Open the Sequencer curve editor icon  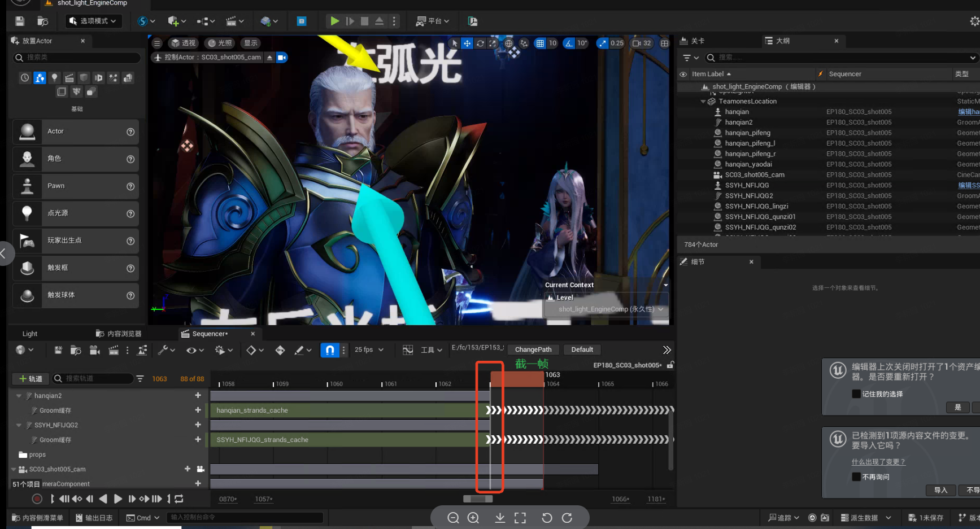click(x=407, y=350)
